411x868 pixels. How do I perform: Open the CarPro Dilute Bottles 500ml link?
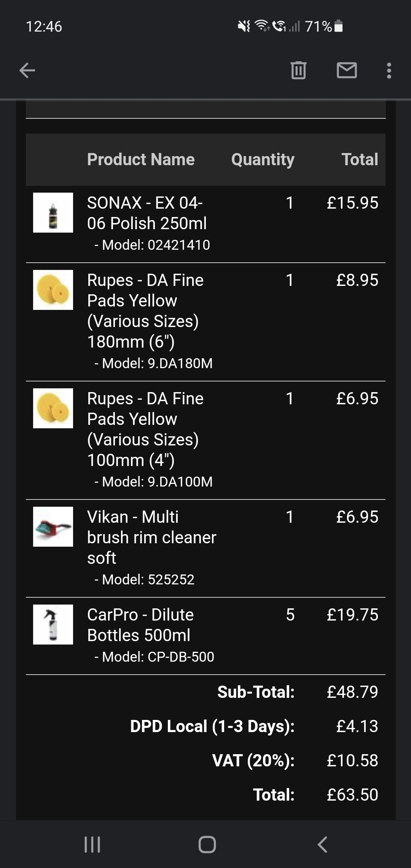tap(140, 625)
